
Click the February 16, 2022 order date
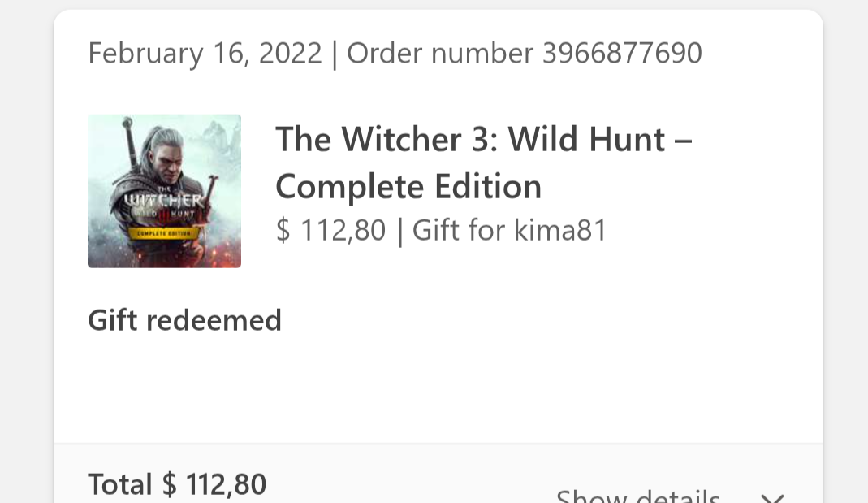click(x=205, y=54)
